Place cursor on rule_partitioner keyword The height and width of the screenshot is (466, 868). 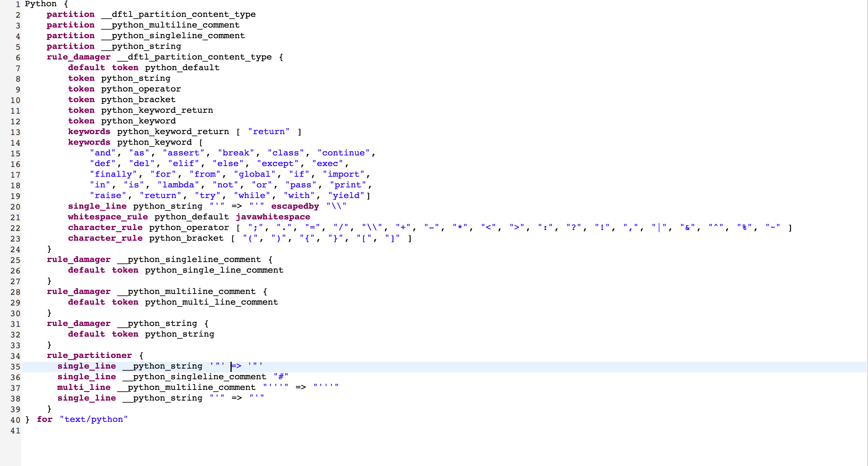point(89,355)
